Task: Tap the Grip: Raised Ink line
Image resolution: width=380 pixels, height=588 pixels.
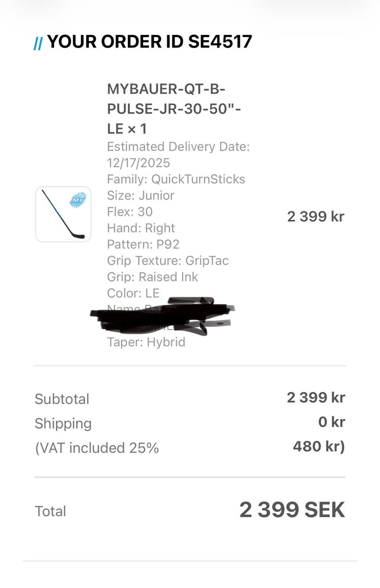Action: click(x=152, y=277)
